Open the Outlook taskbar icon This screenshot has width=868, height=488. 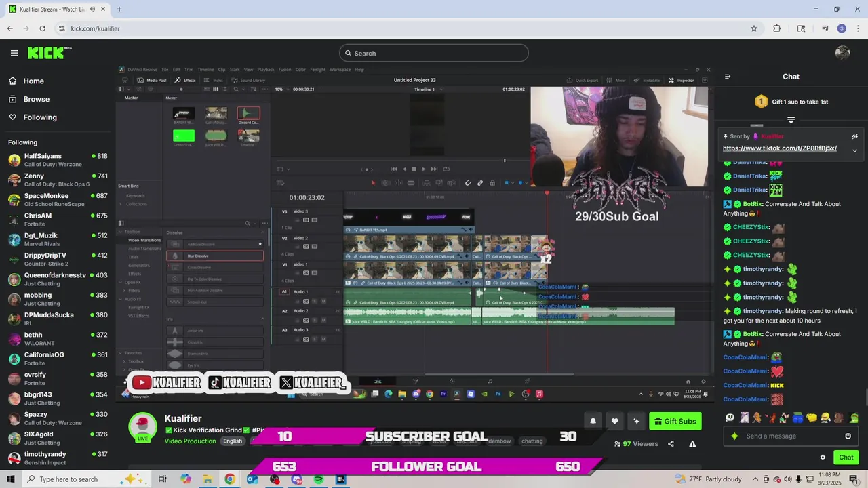(252, 479)
